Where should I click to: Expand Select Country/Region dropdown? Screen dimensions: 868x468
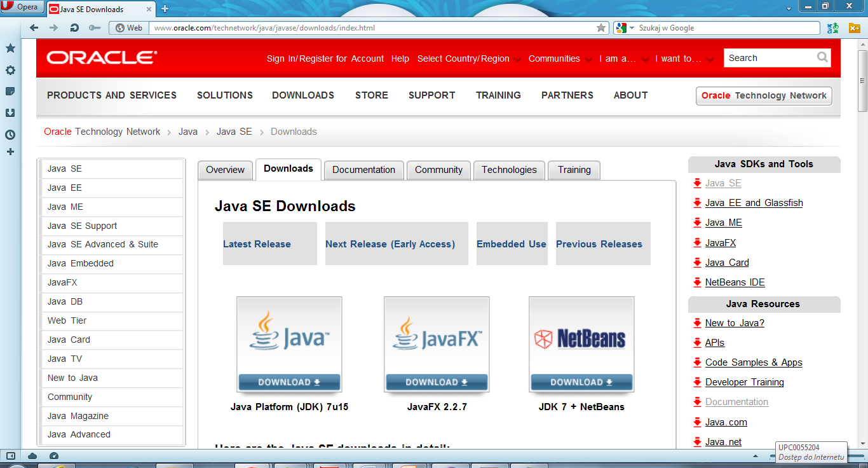coord(470,59)
